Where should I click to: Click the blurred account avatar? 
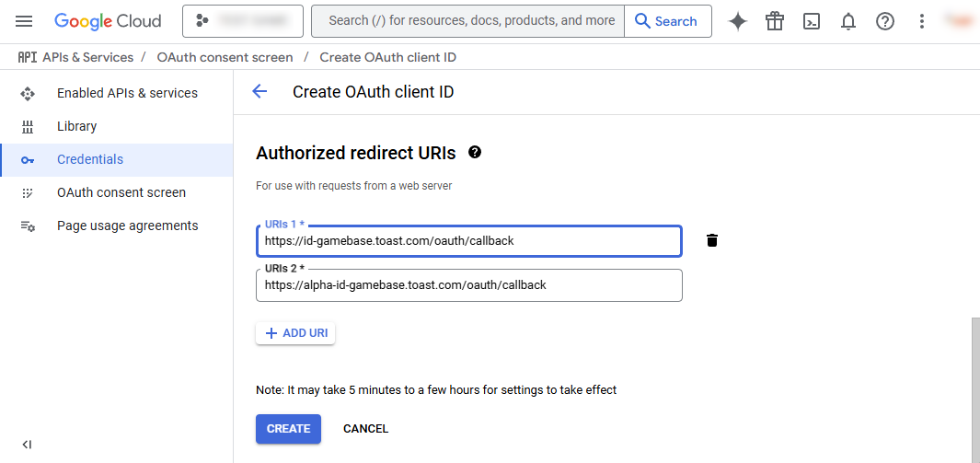coord(957,21)
